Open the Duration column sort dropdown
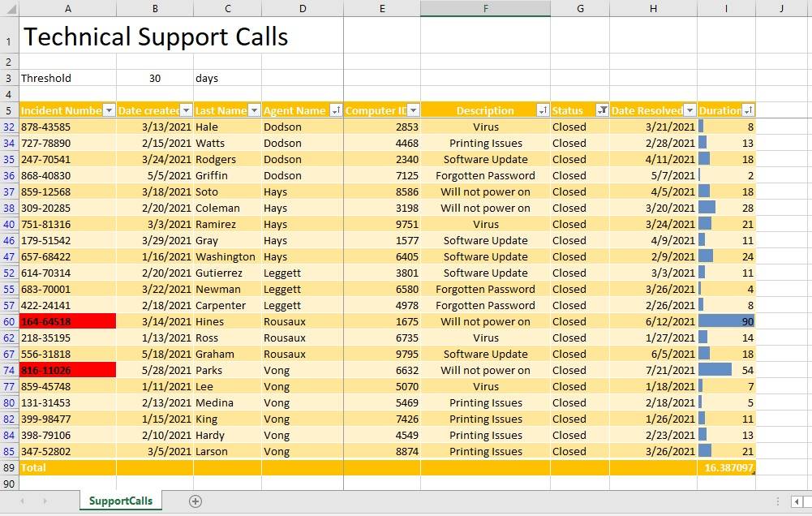 click(x=748, y=110)
